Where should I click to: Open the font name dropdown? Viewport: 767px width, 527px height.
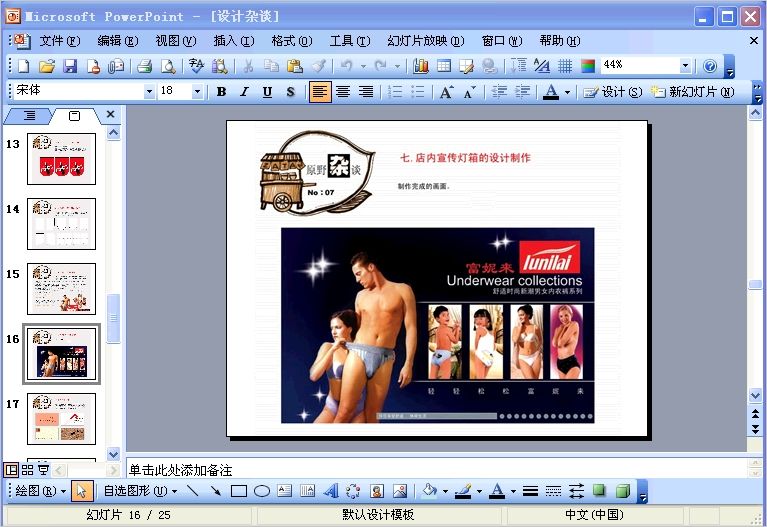click(149, 92)
